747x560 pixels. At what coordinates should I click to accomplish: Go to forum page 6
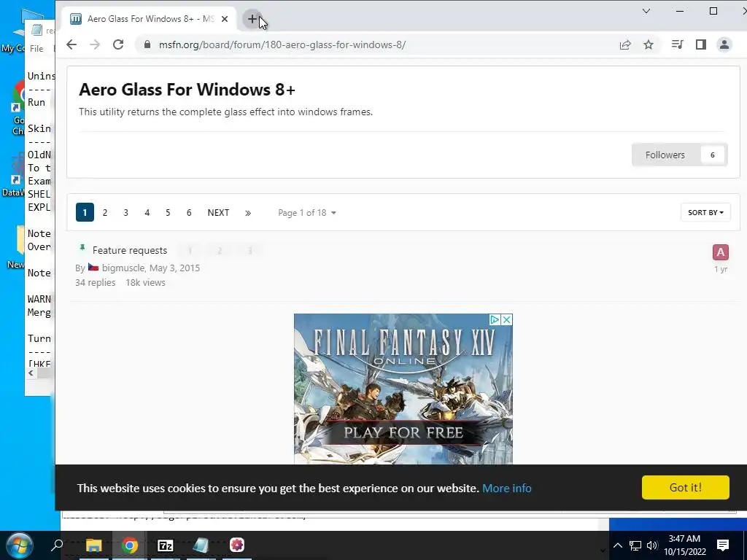(x=189, y=212)
